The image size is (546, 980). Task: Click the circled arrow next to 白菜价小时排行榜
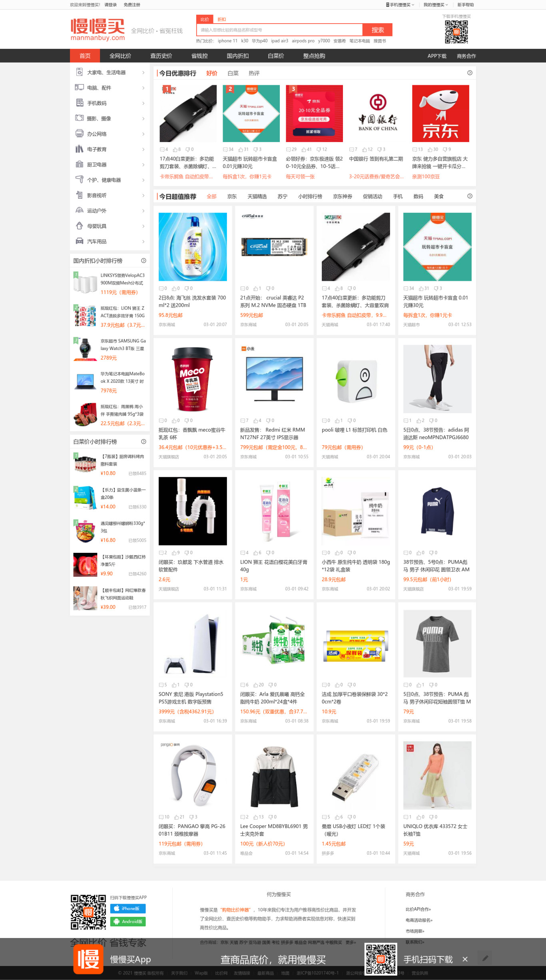click(x=143, y=442)
